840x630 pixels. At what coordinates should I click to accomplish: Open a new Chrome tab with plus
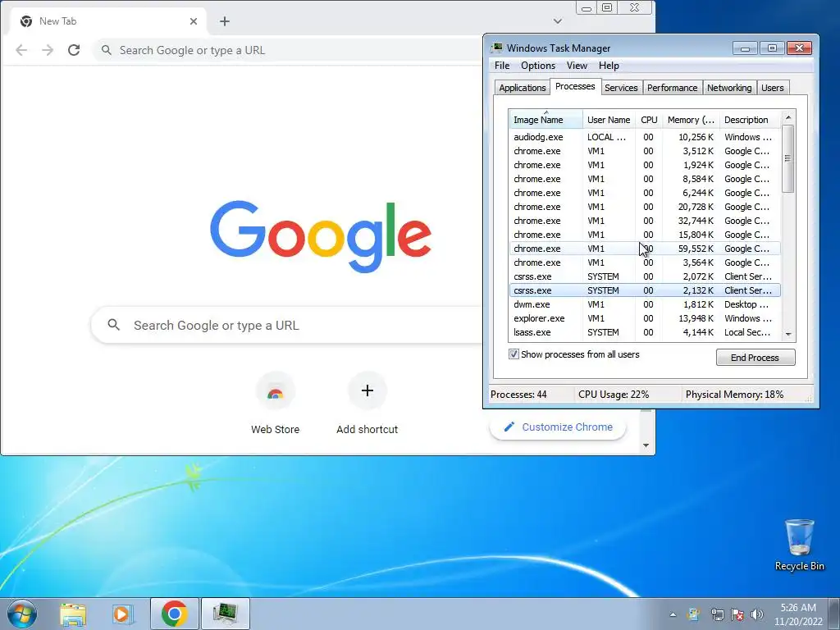point(225,21)
